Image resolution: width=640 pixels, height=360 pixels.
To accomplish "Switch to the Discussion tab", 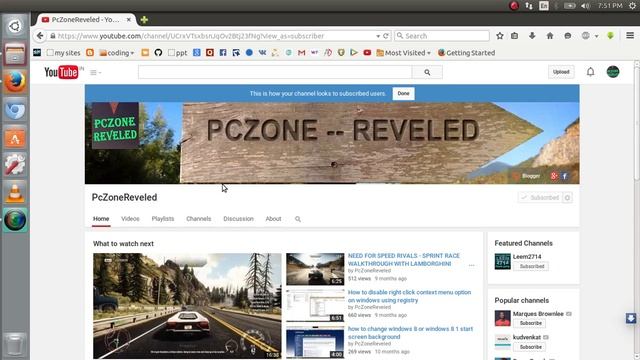I will [238, 219].
